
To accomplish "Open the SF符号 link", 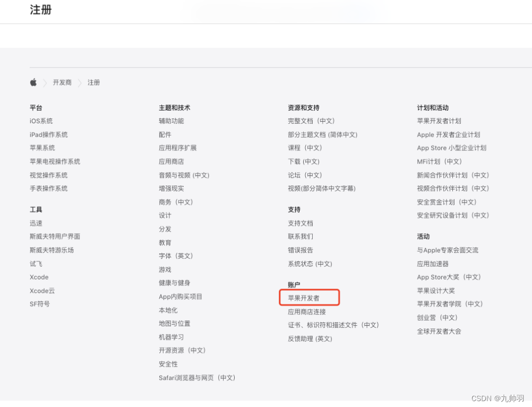I will (40, 304).
